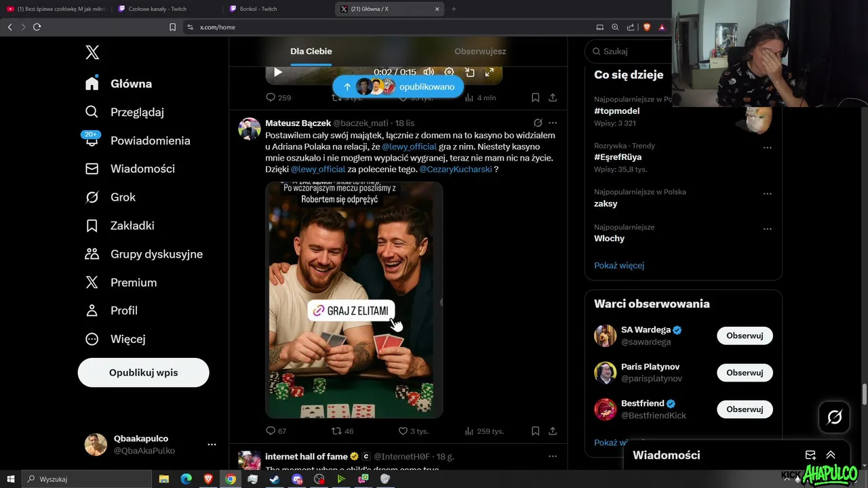The image size is (868, 488).
Task: Go to Główna home page
Action: point(119,83)
